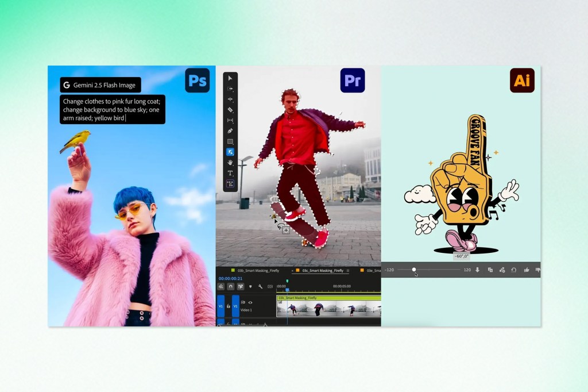This screenshot has width=588, height=392.
Task: Give thumbs-up feedback on the Illustrator generation
Action: pos(527,270)
